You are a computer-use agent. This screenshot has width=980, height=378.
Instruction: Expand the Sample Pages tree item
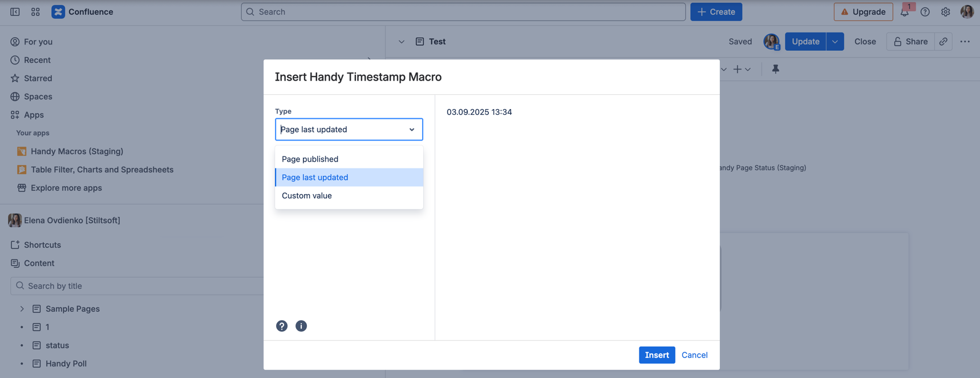[22, 309]
